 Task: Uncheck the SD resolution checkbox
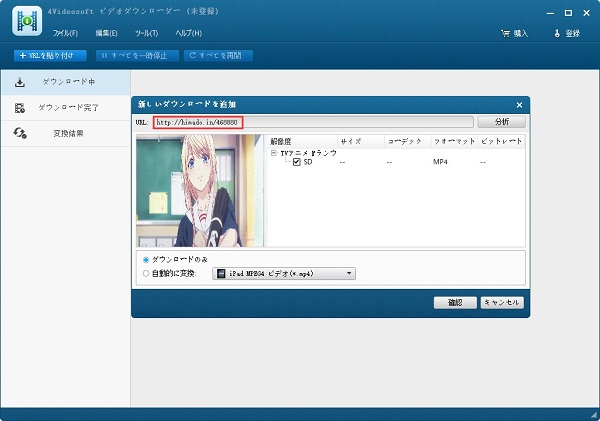[x=297, y=162]
